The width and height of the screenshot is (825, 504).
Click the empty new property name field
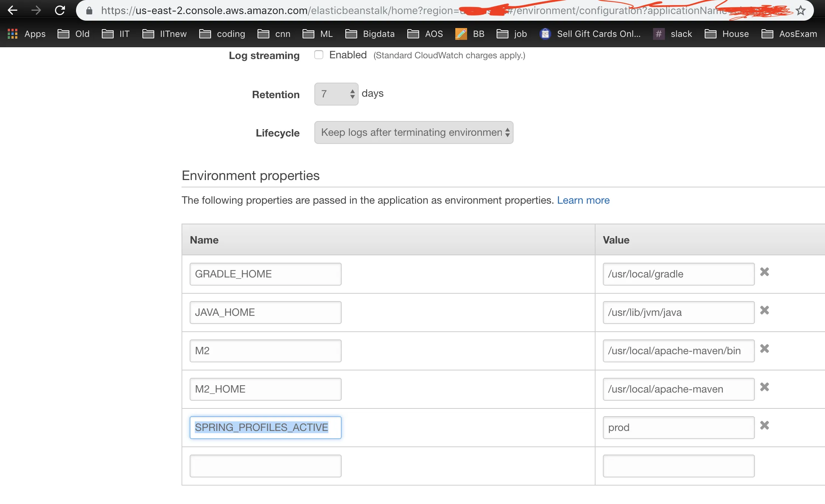(265, 466)
